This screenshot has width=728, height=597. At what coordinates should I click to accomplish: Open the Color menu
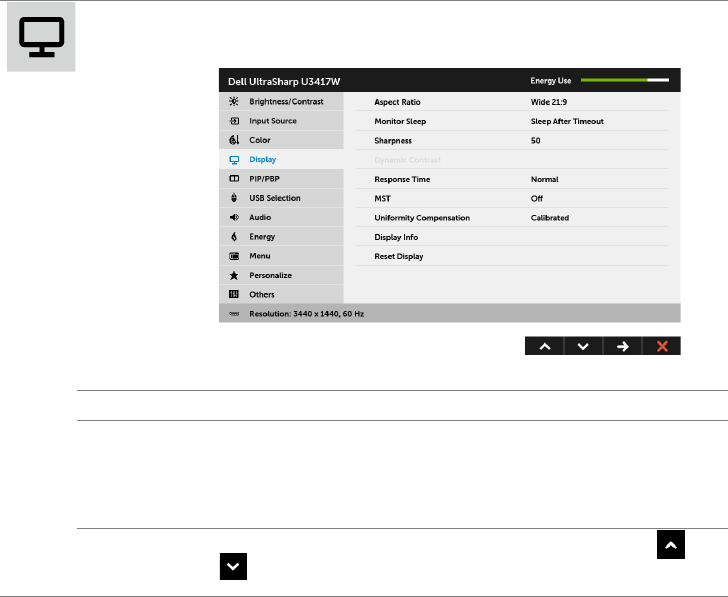281,140
